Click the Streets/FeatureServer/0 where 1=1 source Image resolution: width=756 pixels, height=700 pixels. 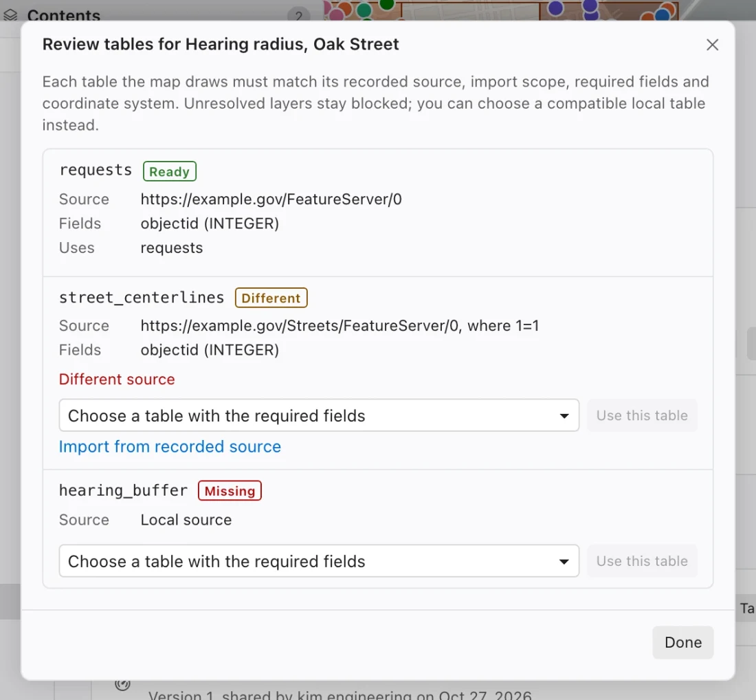[x=340, y=326]
